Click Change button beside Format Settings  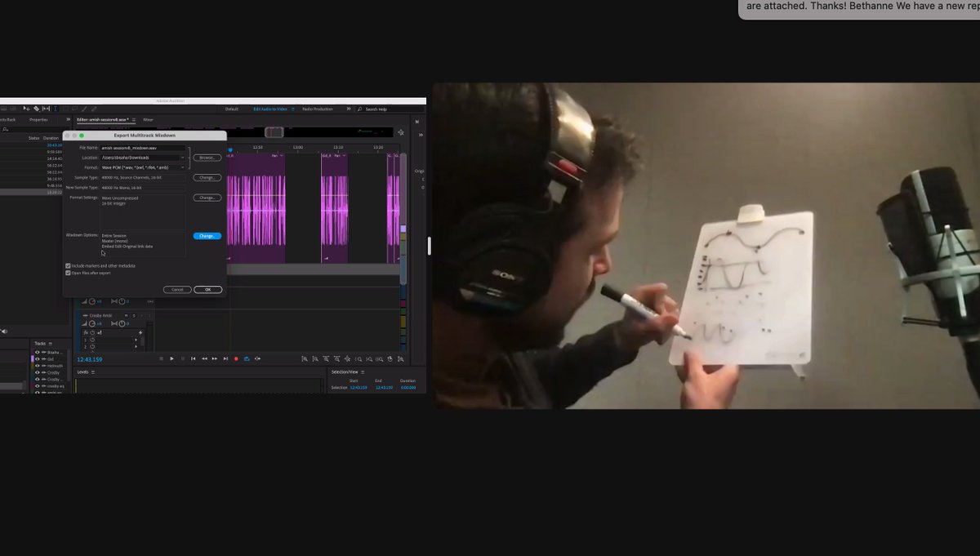point(207,198)
